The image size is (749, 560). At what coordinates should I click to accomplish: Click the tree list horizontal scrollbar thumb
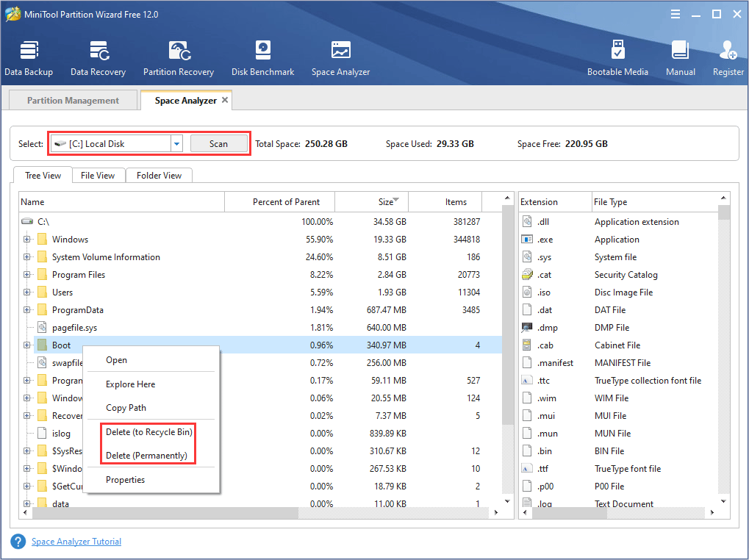(x=166, y=513)
